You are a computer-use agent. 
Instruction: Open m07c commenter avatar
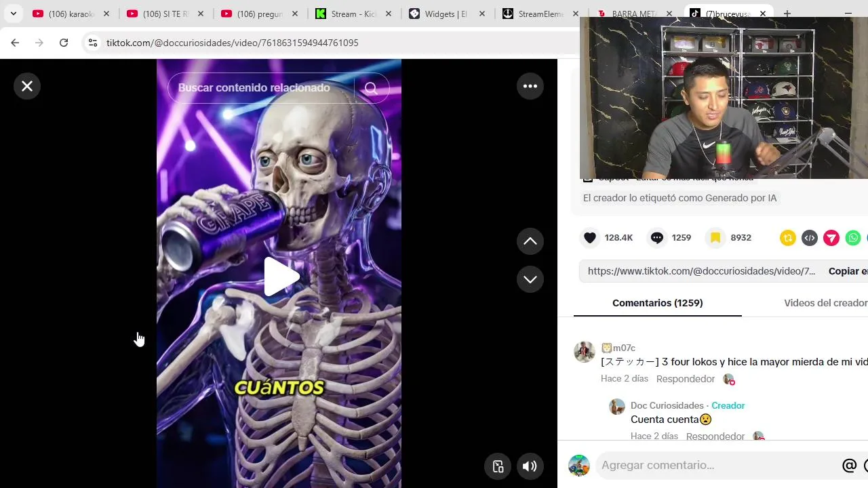pos(585,352)
